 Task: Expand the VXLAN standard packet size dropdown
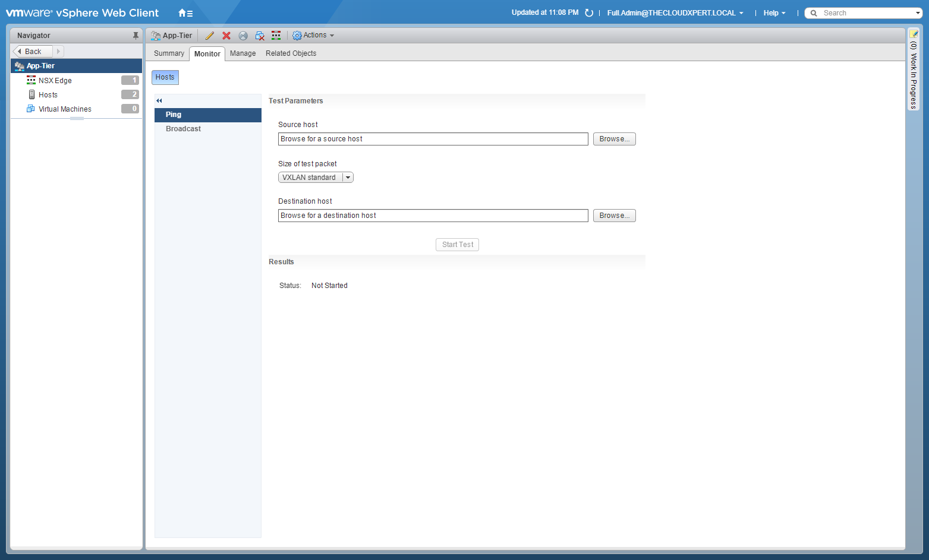[348, 178]
